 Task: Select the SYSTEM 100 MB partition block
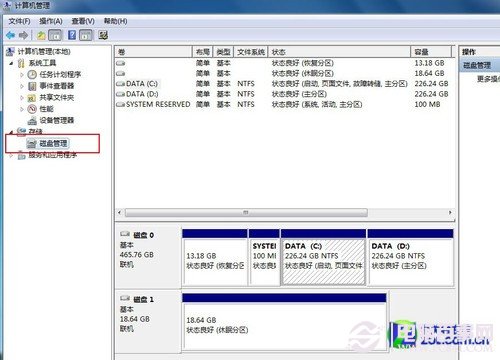pos(264,257)
